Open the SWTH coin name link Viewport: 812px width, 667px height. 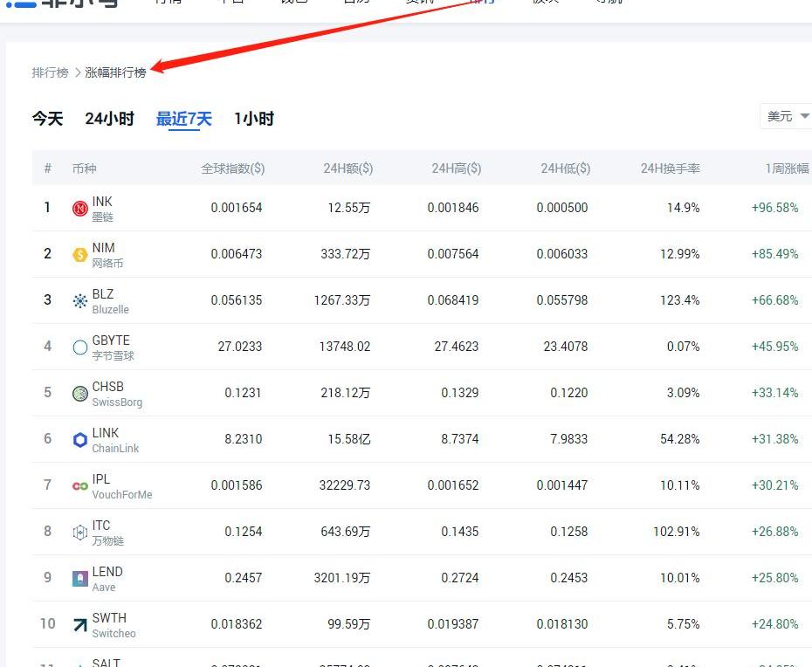pos(109,618)
